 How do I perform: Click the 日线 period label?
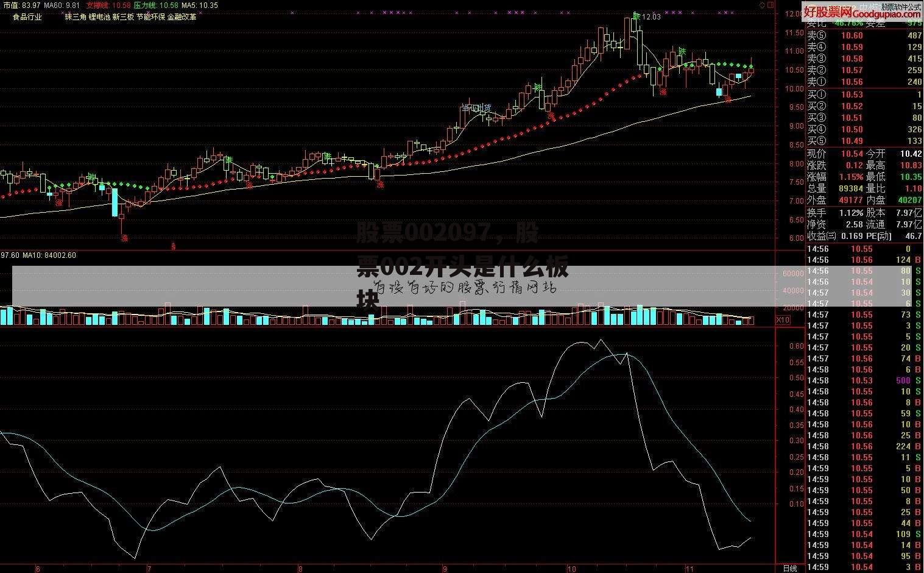790,568
